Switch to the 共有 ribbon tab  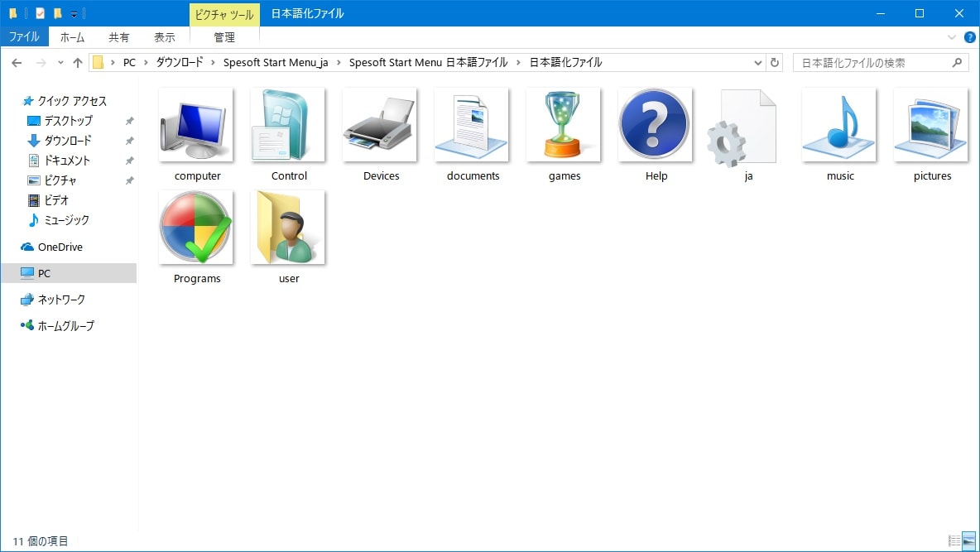[118, 37]
